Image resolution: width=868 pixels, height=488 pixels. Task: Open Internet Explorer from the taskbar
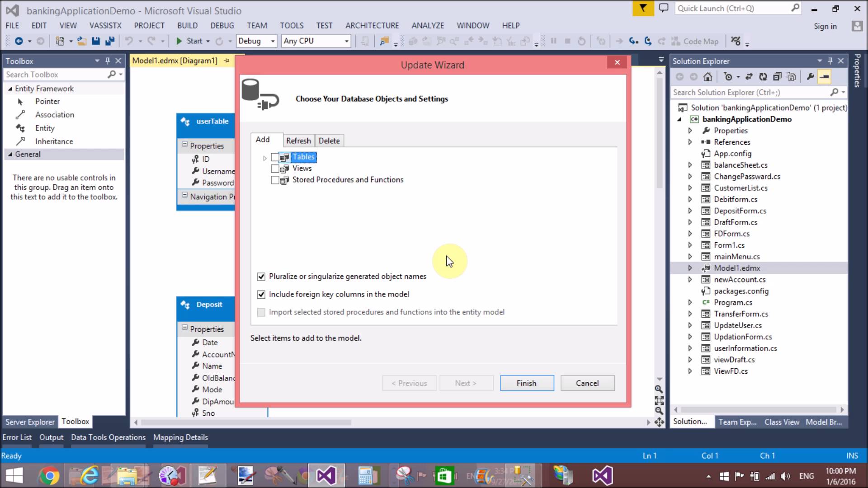pyautogui.click(x=89, y=476)
